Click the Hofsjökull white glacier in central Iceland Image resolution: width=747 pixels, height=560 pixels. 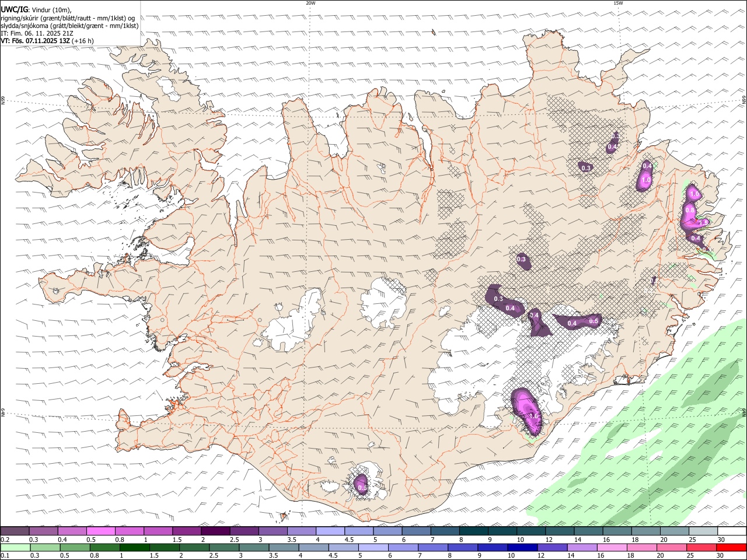(384, 302)
